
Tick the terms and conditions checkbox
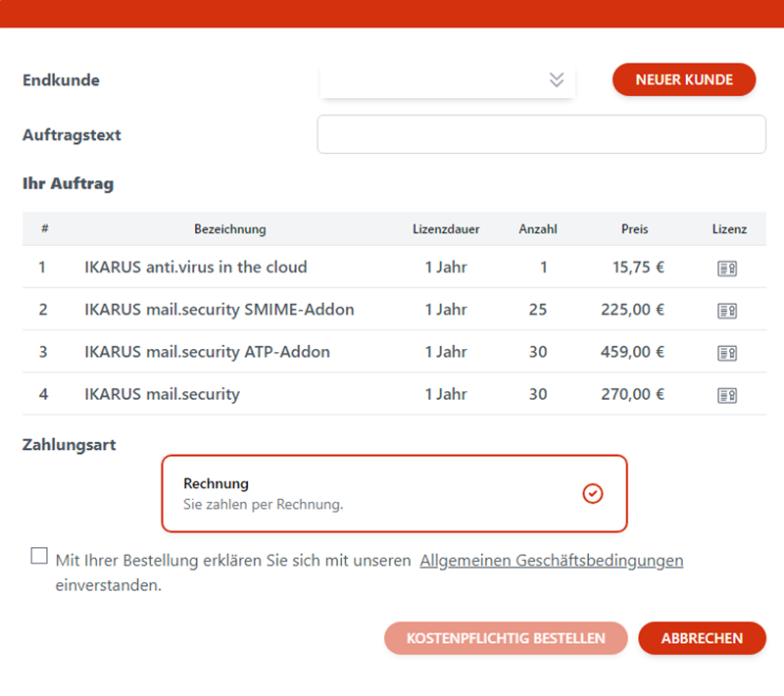click(39, 556)
